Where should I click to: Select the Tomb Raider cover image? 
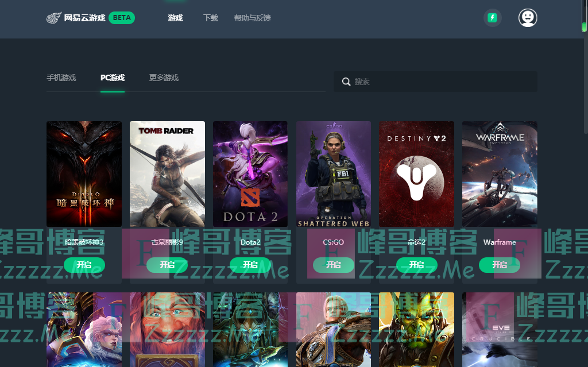pyautogui.click(x=167, y=173)
